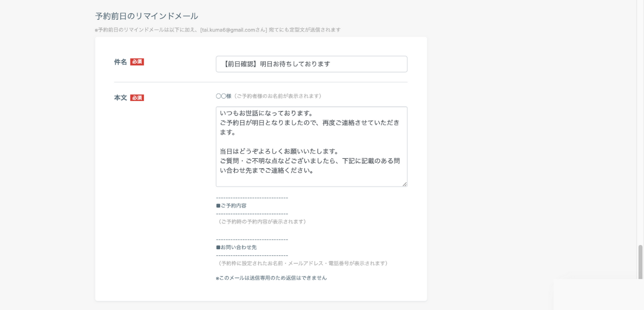Click the ご予約時の予約内容が表示されます placeholder text
Image resolution: width=644 pixels, height=310 pixels.
[x=261, y=222]
